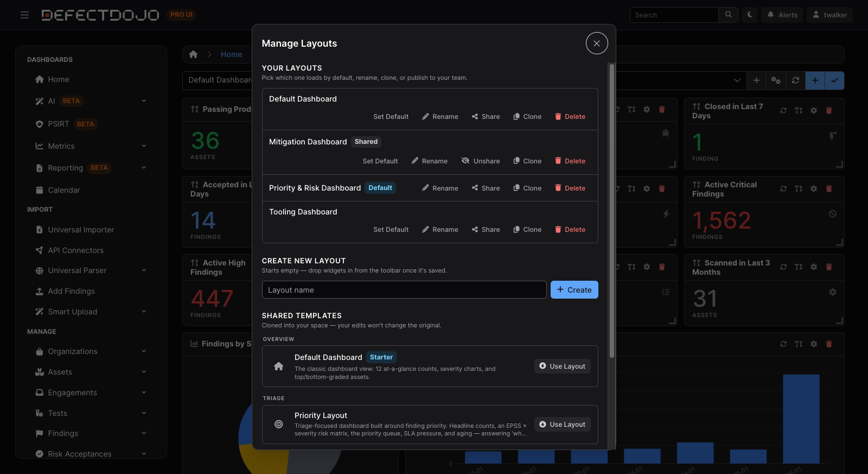Clone the Priority & Risk Dashboard
868x474 pixels.
[x=527, y=188]
